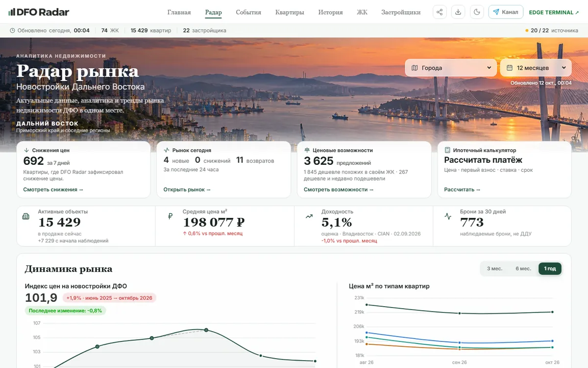588x368 pixels.
Task: Click the calendar icon in period selector
Action: [510, 68]
